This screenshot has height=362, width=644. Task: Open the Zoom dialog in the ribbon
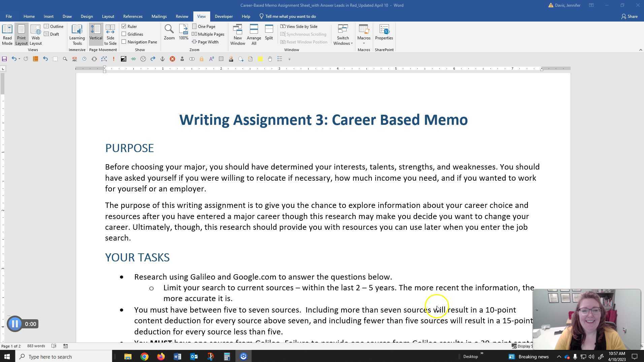click(169, 32)
